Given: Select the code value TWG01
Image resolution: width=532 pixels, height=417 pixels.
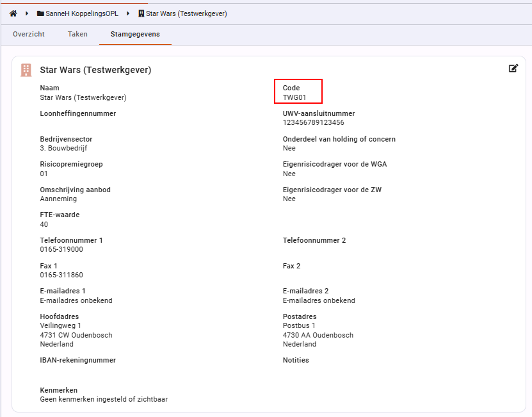Looking at the screenshot, I should (x=294, y=97).
